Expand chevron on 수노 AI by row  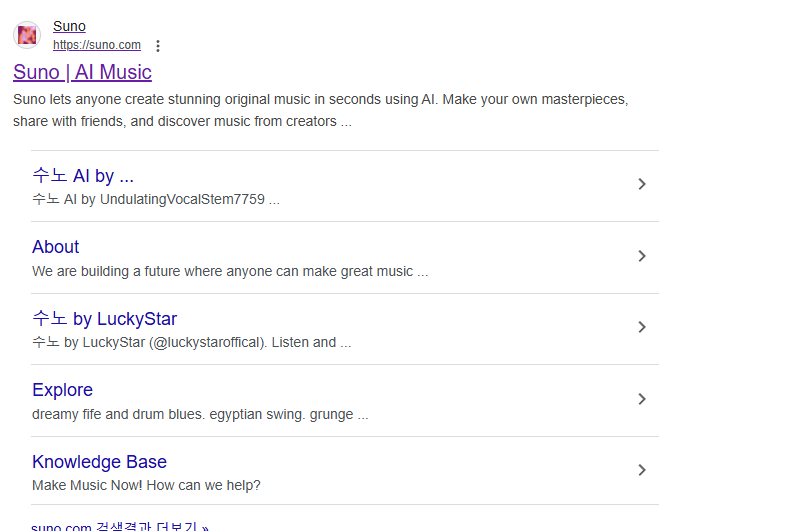pos(642,184)
